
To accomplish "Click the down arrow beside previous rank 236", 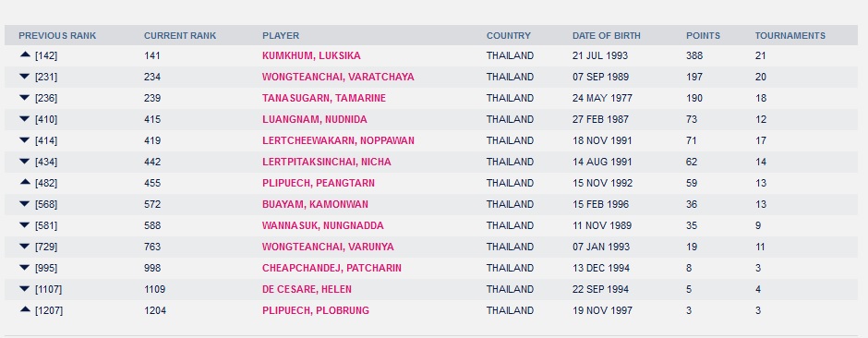I will click(24, 97).
